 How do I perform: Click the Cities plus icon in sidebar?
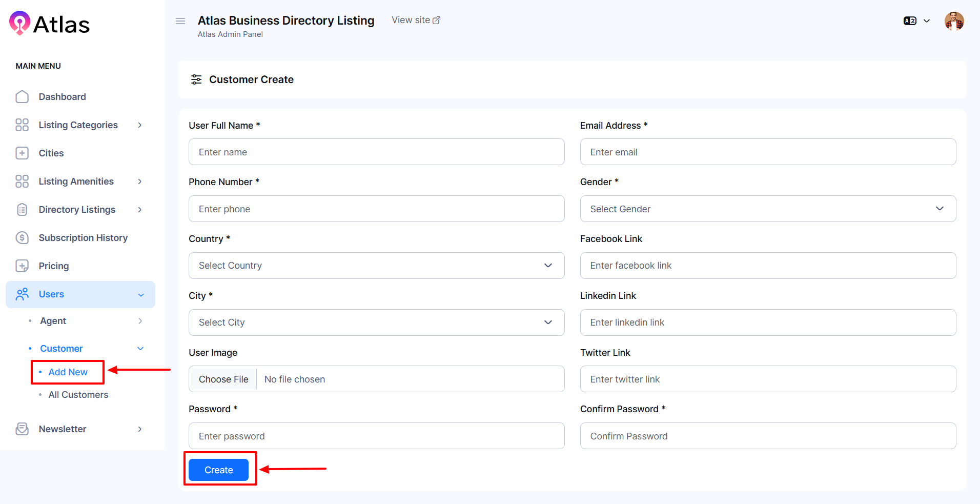pos(22,153)
